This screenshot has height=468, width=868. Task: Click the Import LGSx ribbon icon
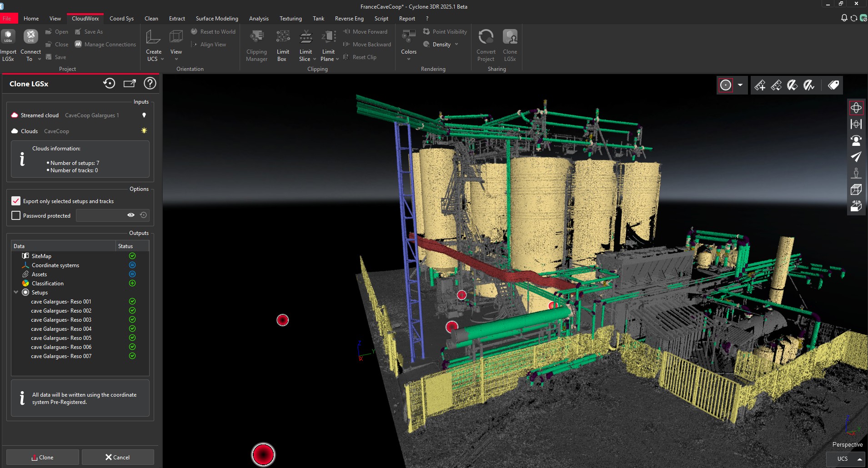(x=8, y=43)
